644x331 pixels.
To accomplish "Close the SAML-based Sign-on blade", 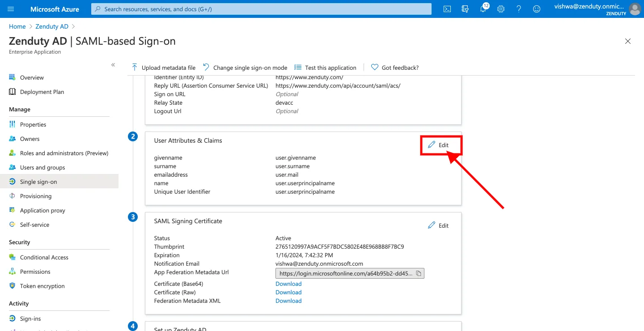I will click(628, 41).
